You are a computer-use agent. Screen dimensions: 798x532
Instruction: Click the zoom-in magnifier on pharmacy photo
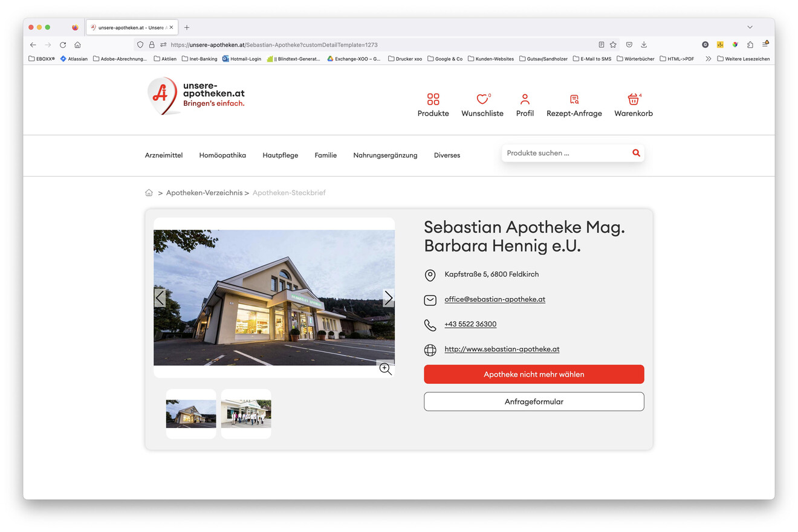(385, 369)
